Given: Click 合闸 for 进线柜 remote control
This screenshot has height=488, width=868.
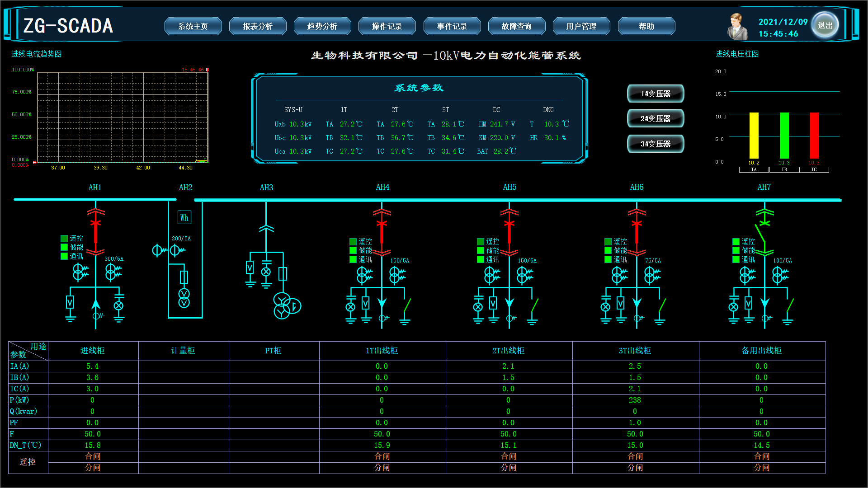Looking at the screenshot, I should tap(93, 456).
